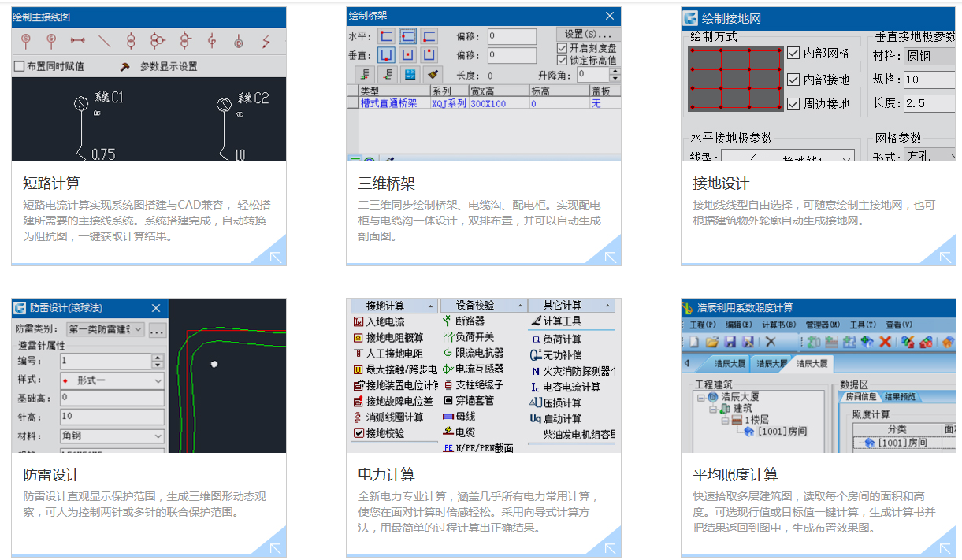Uncheck 周边接地 option
Viewport: 962px width, 560px height.
tap(793, 104)
